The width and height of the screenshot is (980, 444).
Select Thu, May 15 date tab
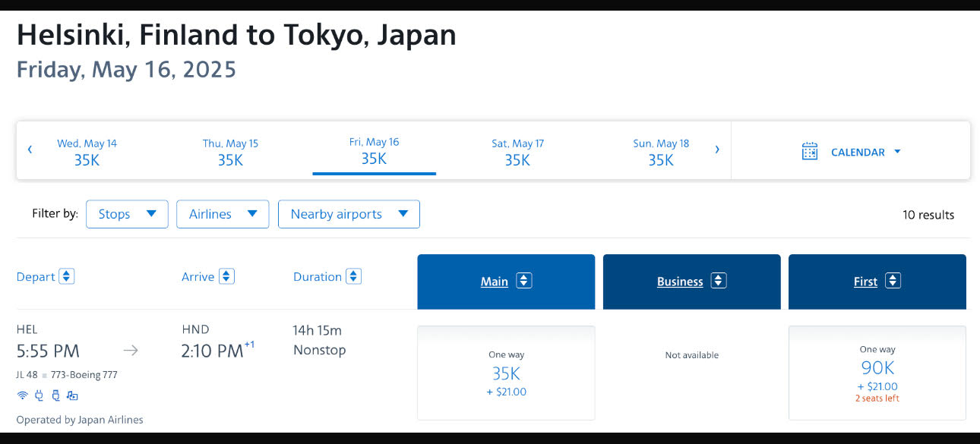point(230,151)
